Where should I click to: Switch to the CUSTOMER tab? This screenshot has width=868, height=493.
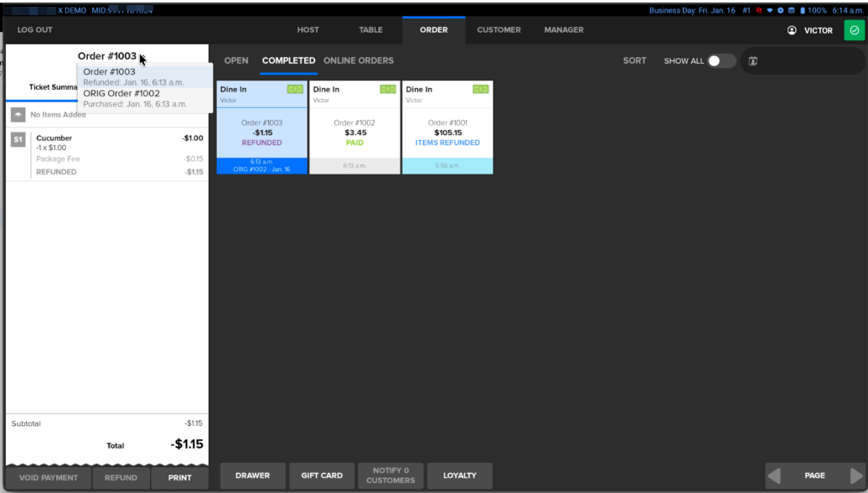point(499,30)
